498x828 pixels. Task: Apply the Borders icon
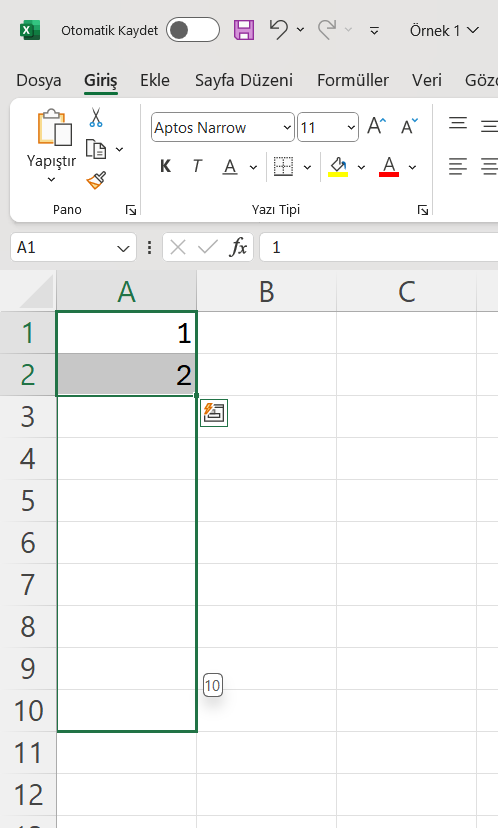click(x=284, y=167)
